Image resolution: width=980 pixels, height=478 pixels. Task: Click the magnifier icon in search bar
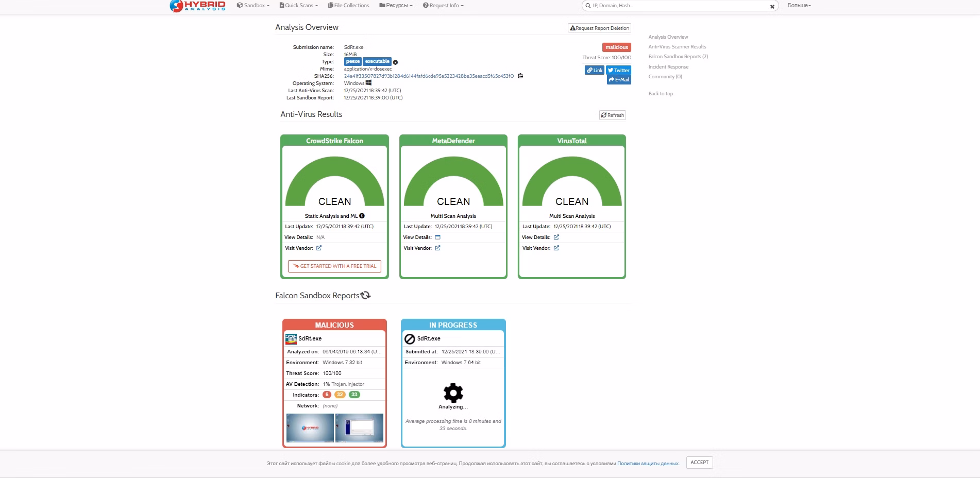(x=588, y=6)
